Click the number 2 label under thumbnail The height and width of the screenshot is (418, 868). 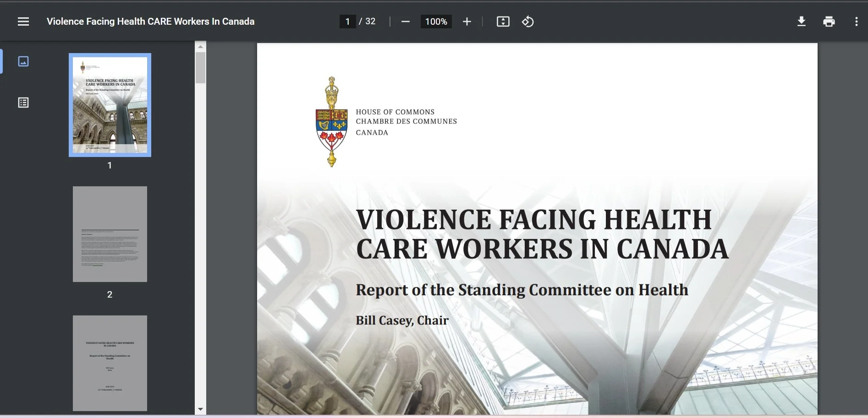tap(110, 294)
